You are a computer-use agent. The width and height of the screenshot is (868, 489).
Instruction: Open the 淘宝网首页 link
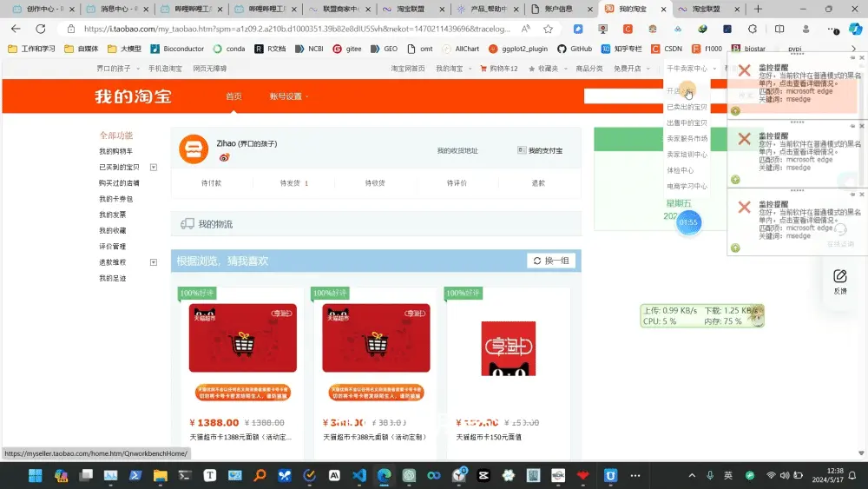408,69
